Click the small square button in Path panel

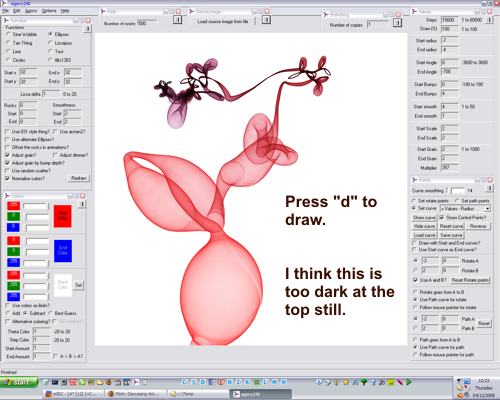point(177,20)
